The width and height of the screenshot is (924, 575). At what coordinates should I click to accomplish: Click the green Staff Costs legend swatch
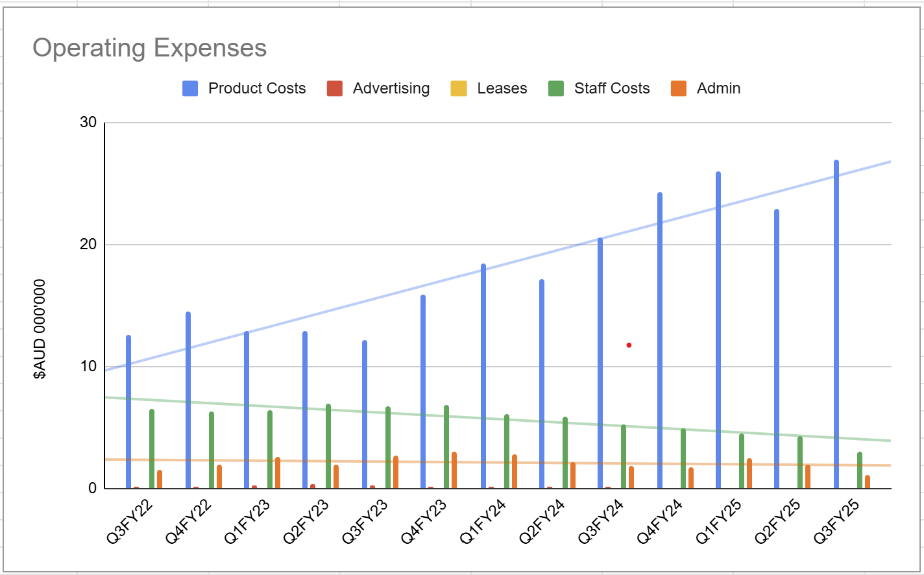556,88
